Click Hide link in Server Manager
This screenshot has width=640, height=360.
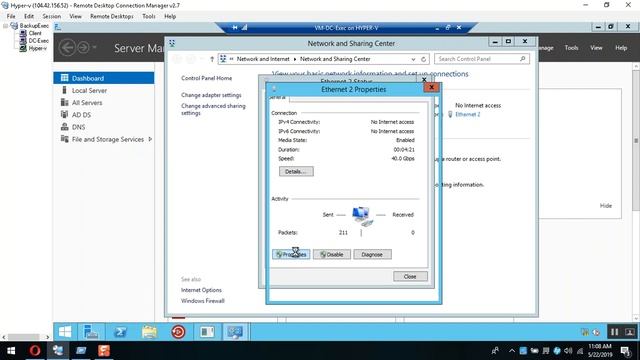coord(606,206)
